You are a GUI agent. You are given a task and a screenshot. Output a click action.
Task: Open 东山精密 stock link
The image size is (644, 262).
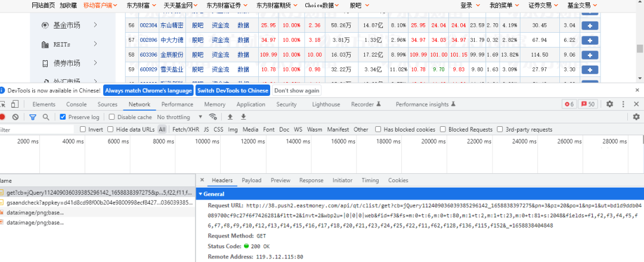(x=172, y=26)
